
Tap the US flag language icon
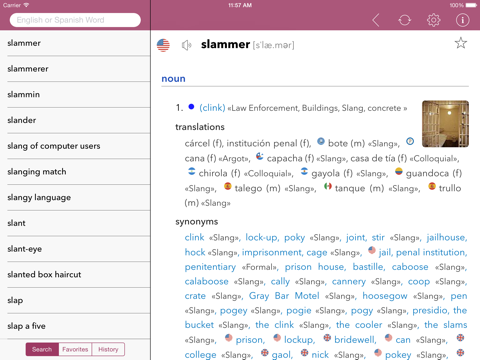pos(163,45)
